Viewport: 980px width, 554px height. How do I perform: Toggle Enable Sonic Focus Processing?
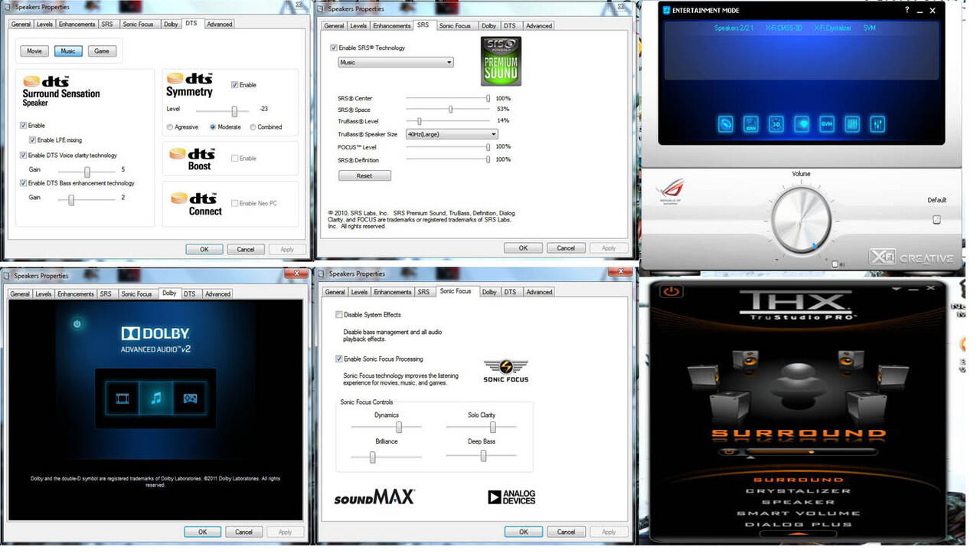(x=339, y=359)
